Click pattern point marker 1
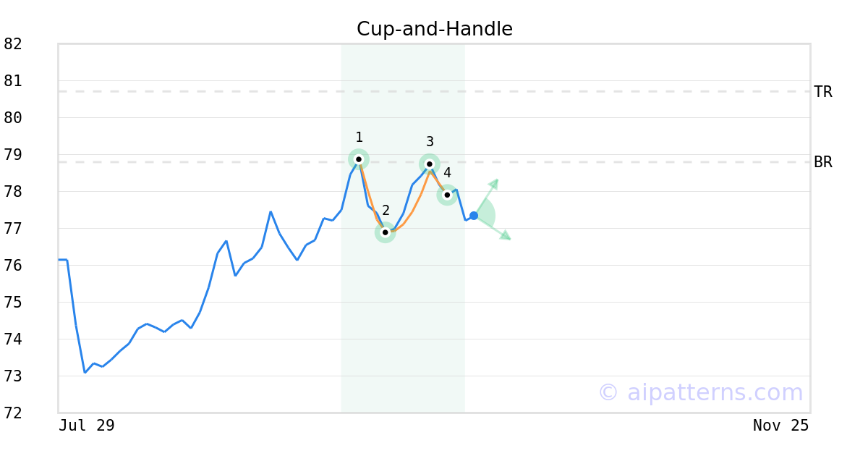 (359, 159)
